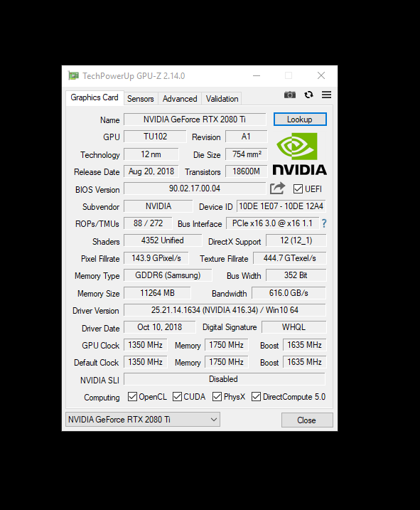Open the GPU selection dropdown
420x510 pixels.
coord(143,419)
